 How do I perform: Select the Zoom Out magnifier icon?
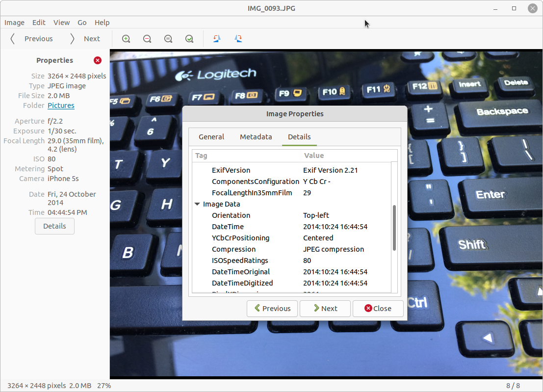147,38
